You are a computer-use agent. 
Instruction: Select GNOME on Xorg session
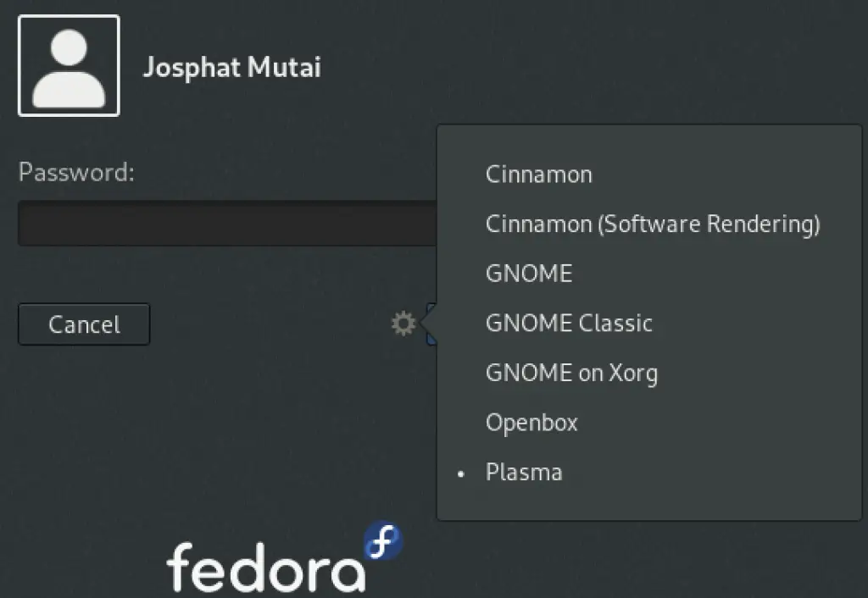click(571, 373)
